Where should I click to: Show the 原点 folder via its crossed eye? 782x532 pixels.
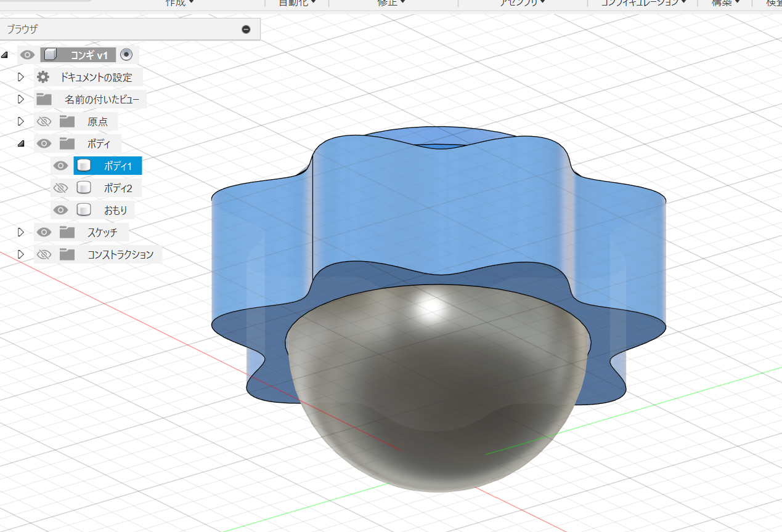coord(44,121)
